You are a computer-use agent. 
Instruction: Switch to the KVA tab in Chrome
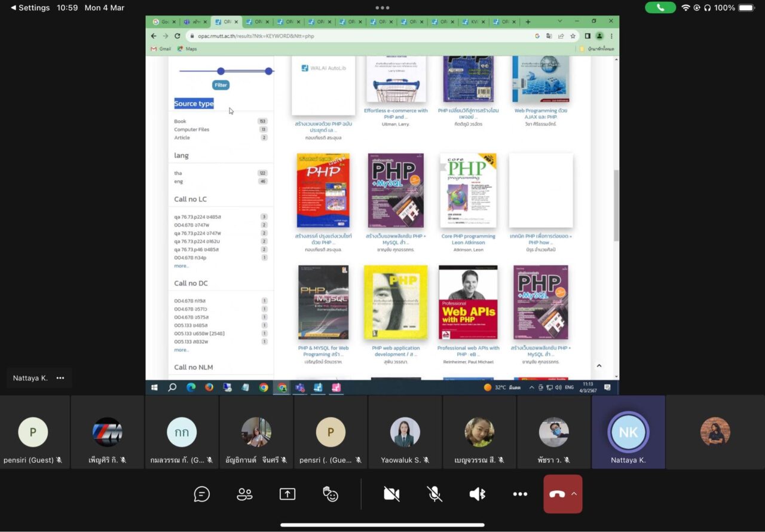pos(473,22)
